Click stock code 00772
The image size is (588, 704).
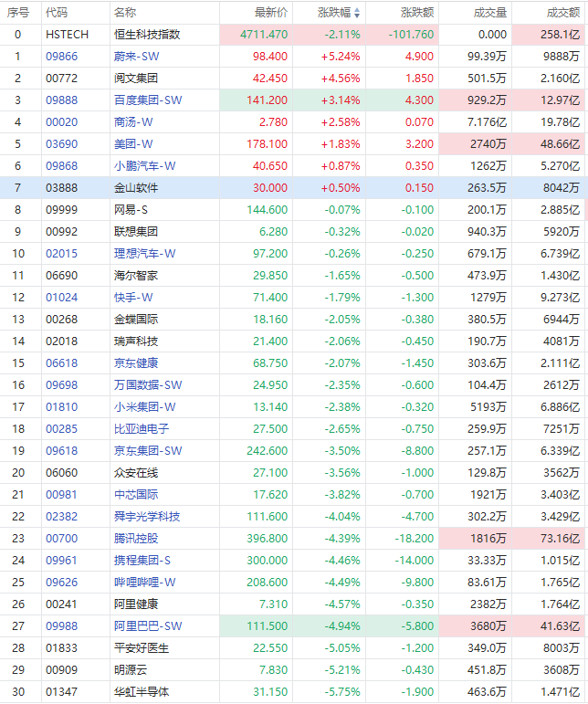[x=61, y=79]
